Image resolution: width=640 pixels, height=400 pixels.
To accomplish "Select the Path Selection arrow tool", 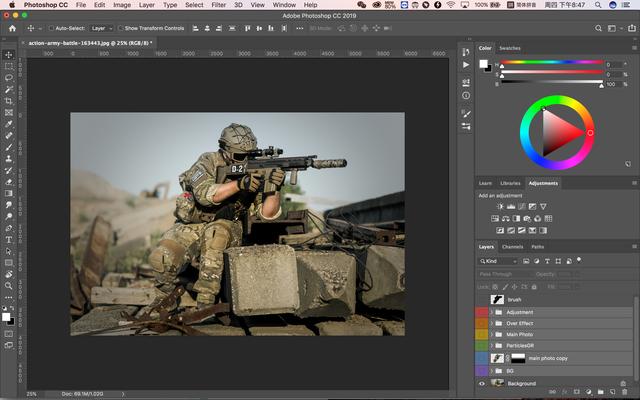I will click(9, 251).
